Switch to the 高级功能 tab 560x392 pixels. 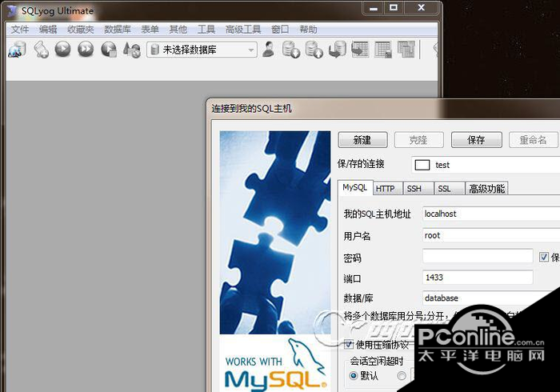pyautogui.click(x=486, y=189)
